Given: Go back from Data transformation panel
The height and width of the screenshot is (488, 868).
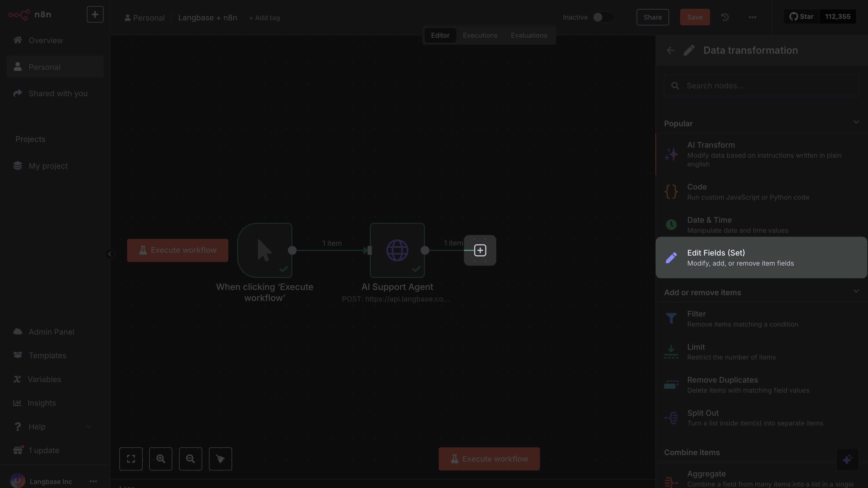Looking at the screenshot, I should coord(670,50).
